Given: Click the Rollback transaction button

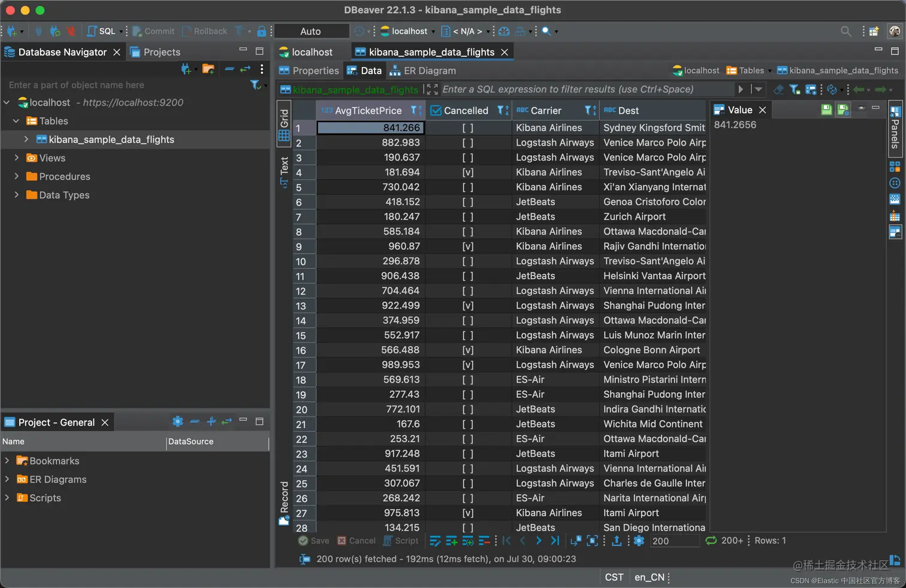Looking at the screenshot, I should (205, 31).
